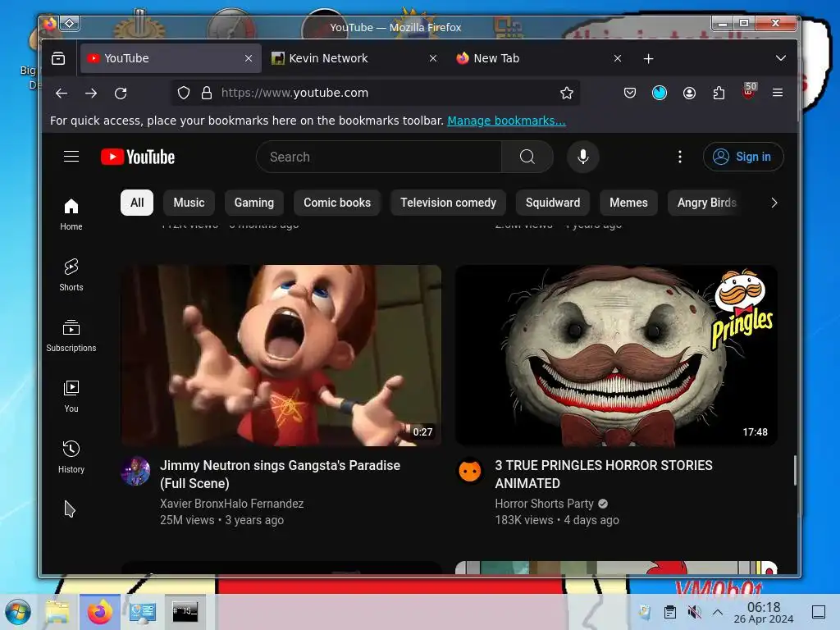The height and width of the screenshot is (630, 840).
Task: Click the Sign in button
Action: click(743, 157)
